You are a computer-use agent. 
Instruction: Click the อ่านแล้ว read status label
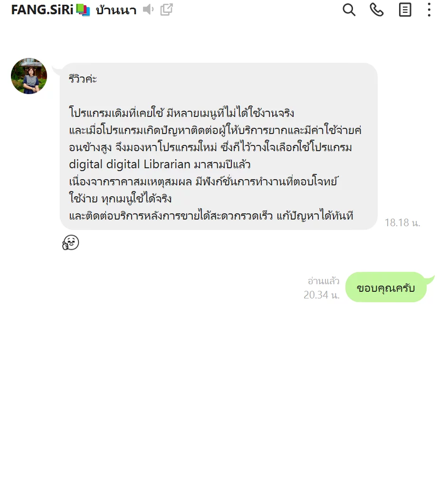click(323, 281)
